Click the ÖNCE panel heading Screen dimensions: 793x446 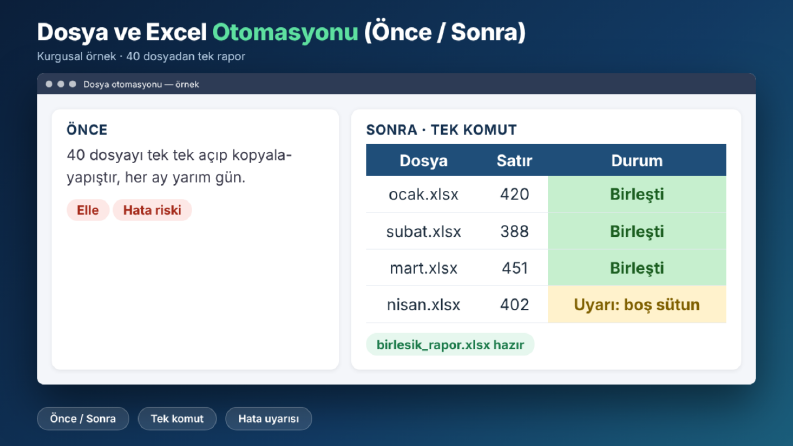pyautogui.click(x=87, y=130)
